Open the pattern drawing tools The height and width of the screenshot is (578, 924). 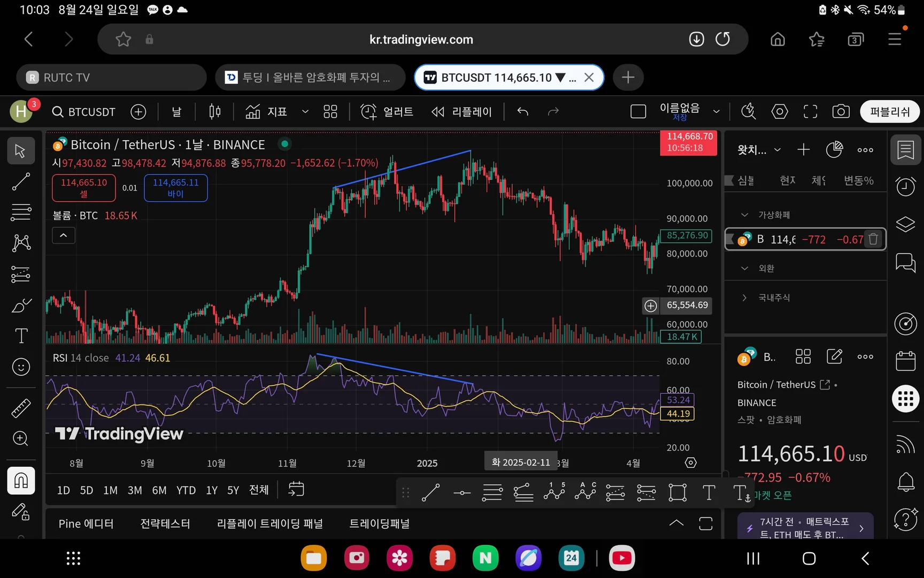tap(21, 243)
